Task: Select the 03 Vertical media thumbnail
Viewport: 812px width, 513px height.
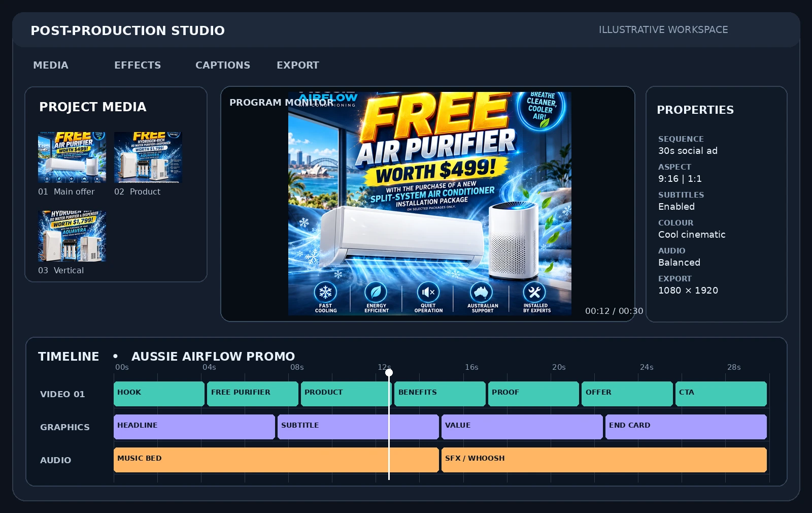Action: (72, 236)
